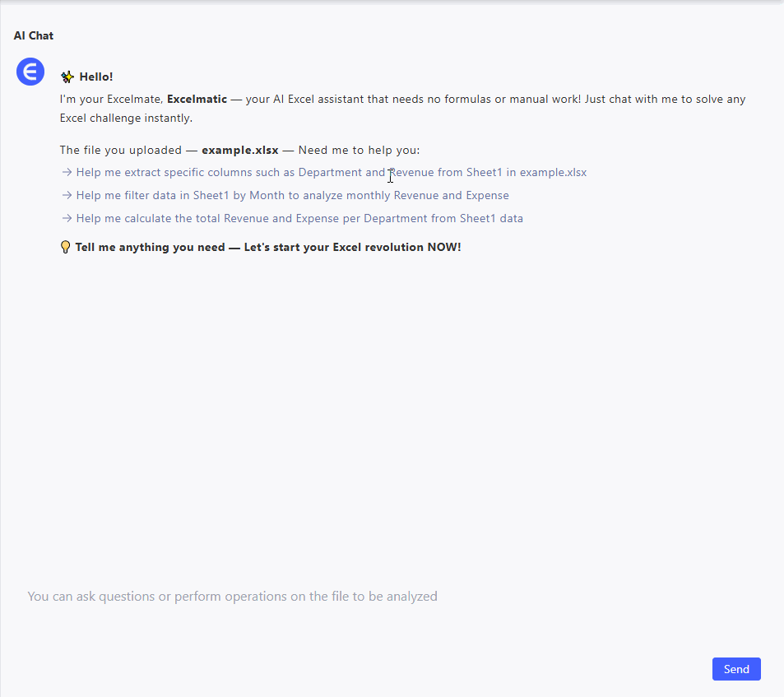The height and width of the screenshot is (697, 784).
Task: Click the "Excel revolution NOW!" text
Action: coord(397,247)
